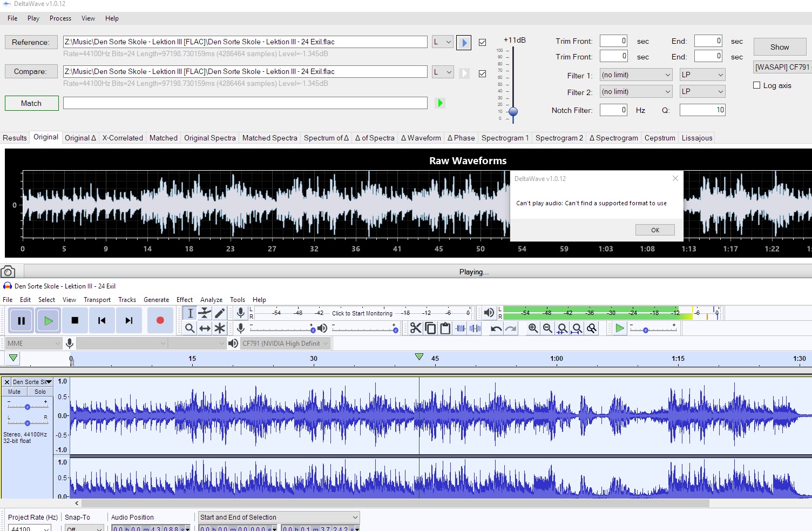Click the Fit project to width icon
Viewport: 812px width, 531px height.
click(x=577, y=328)
